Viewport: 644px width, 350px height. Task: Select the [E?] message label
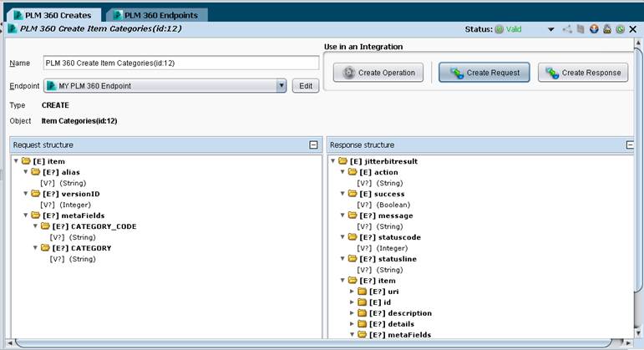tap(386, 216)
